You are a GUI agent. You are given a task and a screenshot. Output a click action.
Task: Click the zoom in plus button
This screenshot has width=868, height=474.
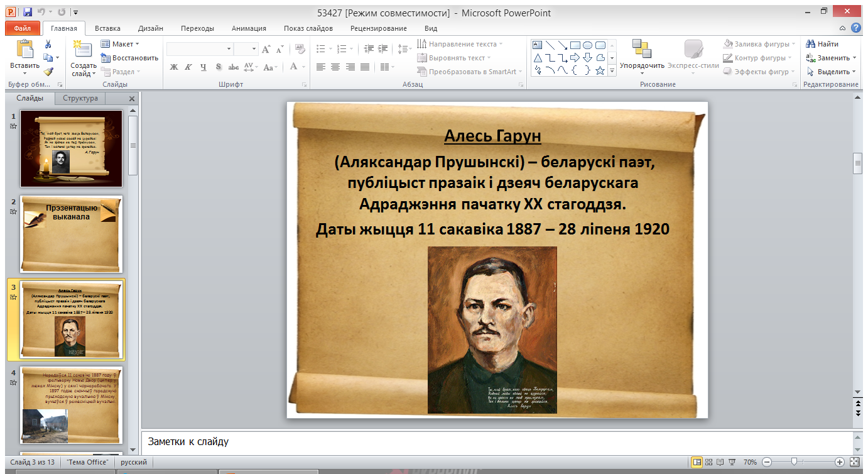[x=839, y=462]
